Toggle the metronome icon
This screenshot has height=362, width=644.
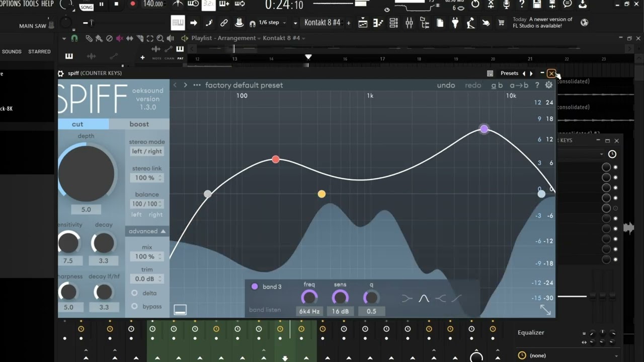[x=178, y=4]
